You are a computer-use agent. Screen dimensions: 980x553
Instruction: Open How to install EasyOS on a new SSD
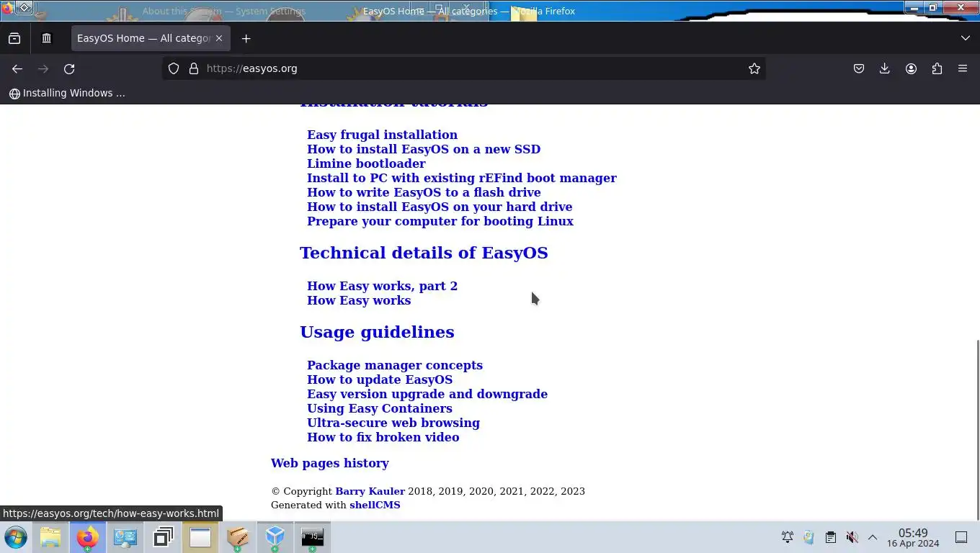tap(424, 149)
